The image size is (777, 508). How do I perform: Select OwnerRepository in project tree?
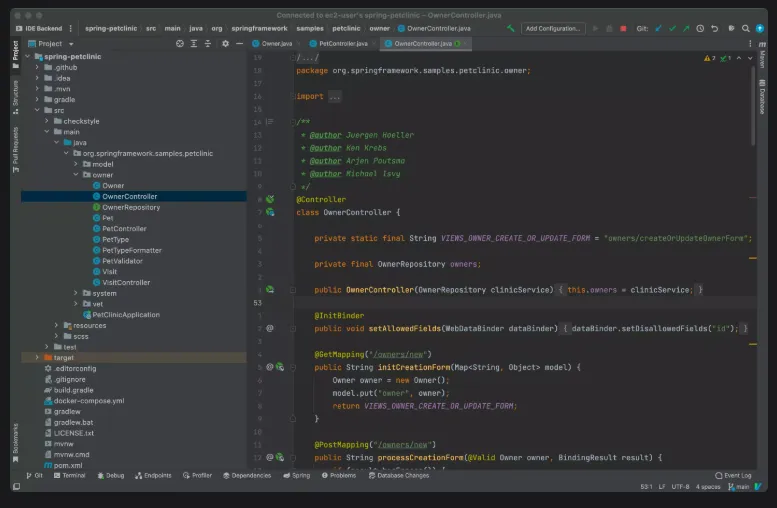click(x=131, y=207)
